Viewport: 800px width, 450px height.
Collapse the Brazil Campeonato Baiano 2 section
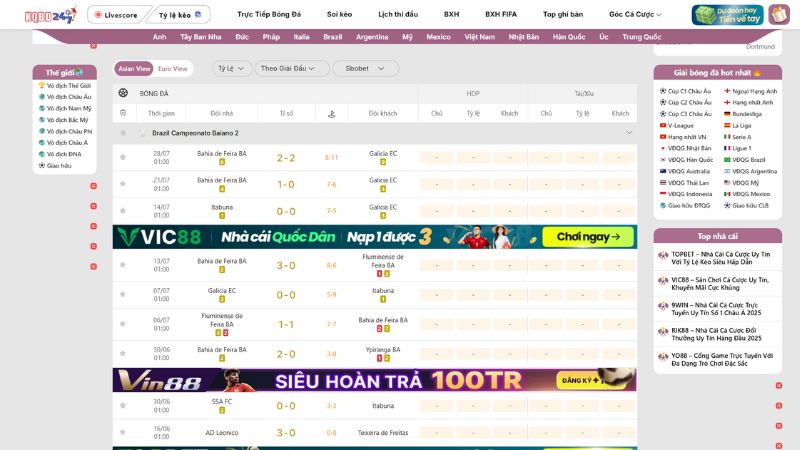click(629, 133)
